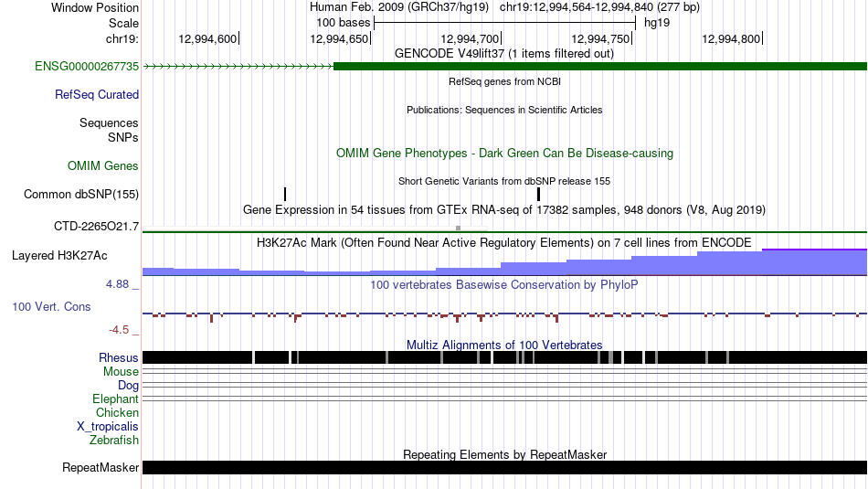Click the Multiz Alignments of 100 Vertebrates title

(x=504, y=345)
